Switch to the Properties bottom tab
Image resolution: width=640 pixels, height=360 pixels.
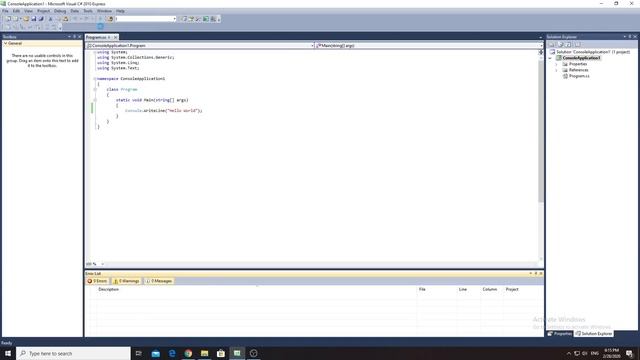point(560,334)
